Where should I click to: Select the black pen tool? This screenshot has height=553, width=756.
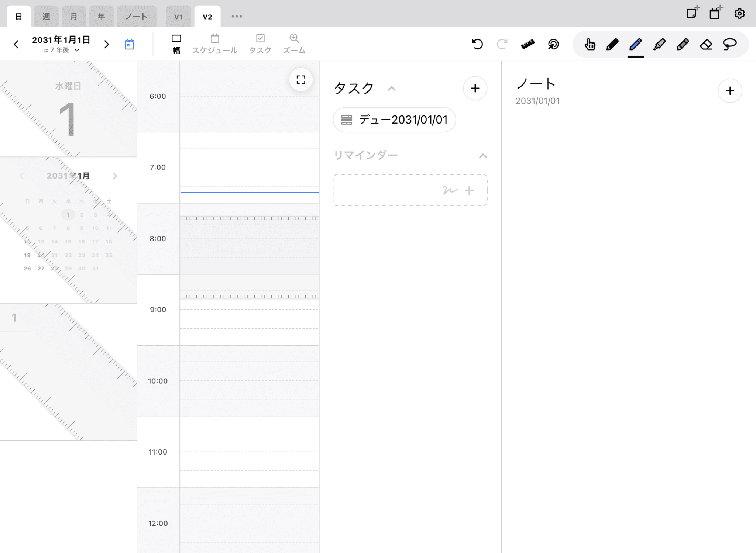click(x=612, y=44)
